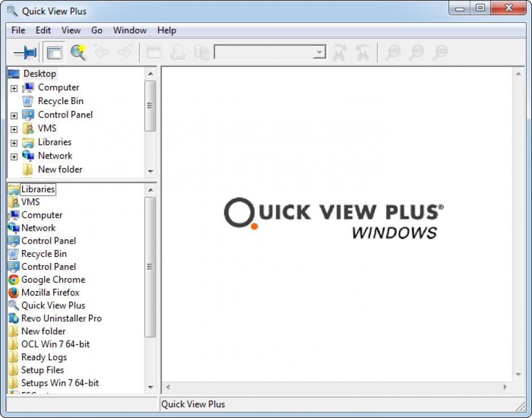
Task: Click the zoom in magnifier icon
Action: [393, 53]
